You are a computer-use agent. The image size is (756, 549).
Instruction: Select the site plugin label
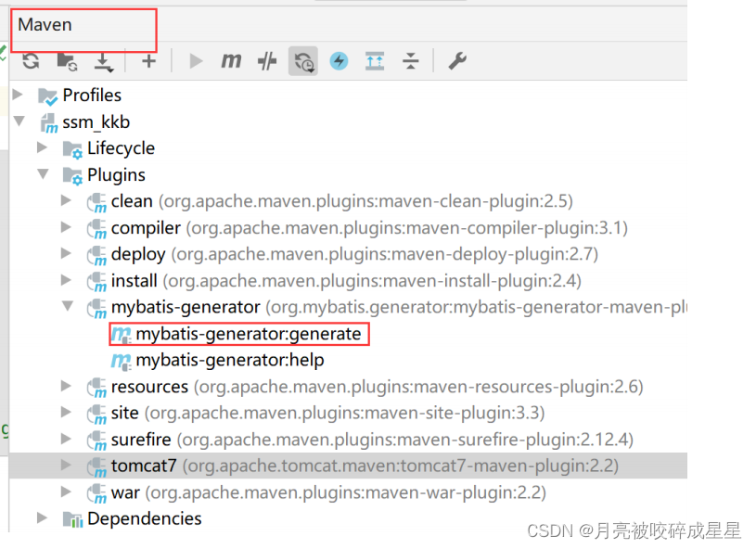point(125,413)
